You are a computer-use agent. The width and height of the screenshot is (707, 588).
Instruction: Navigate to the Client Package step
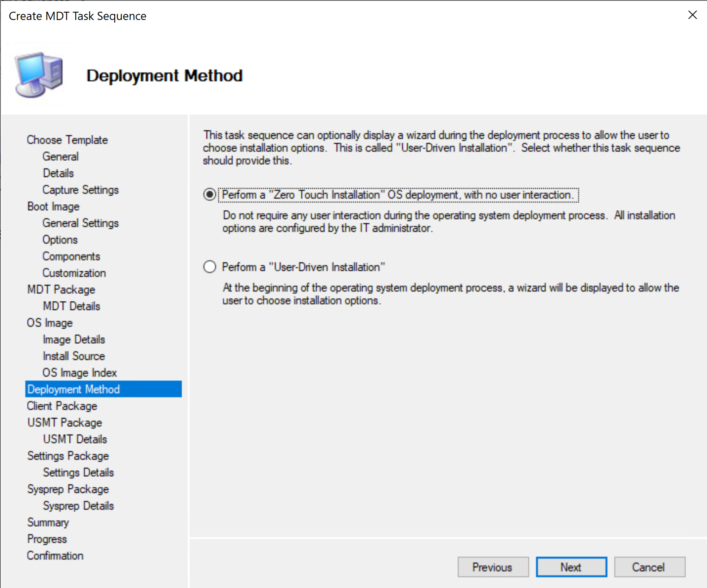[62, 405]
